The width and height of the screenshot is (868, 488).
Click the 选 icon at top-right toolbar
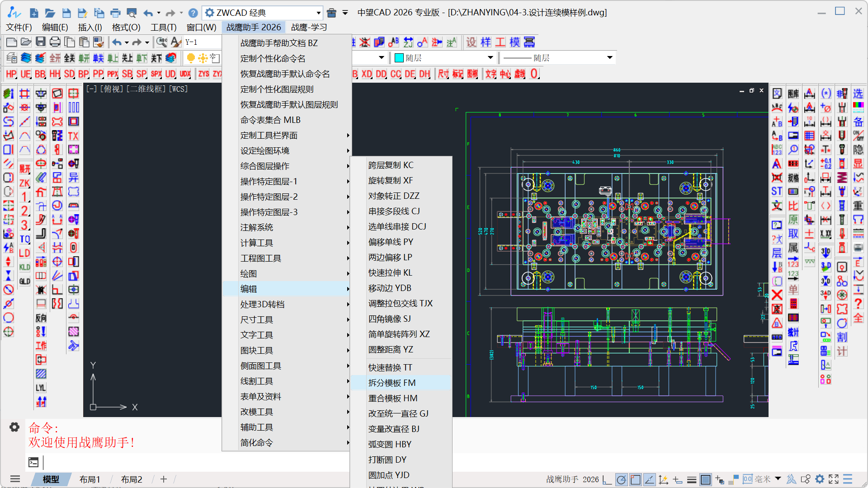(x=858, y=94)
